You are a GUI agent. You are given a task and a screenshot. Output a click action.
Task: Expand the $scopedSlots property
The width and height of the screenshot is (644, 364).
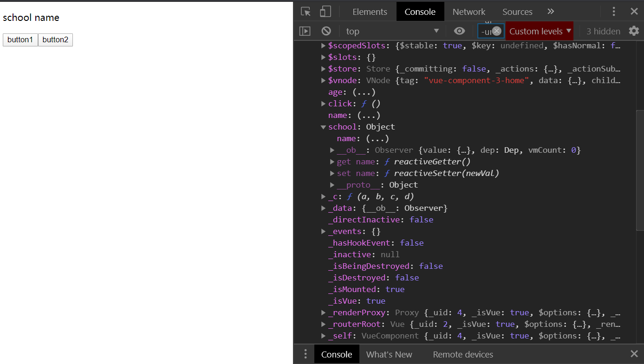click(x=324, y=45)
